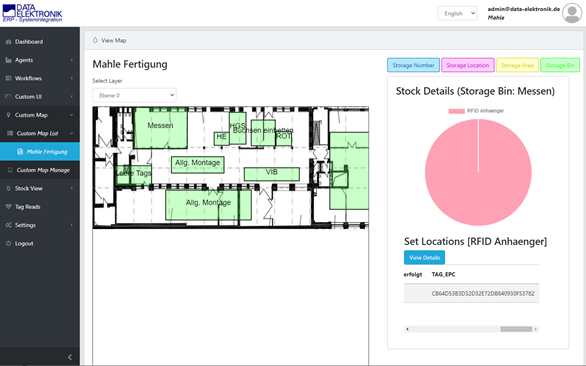Collapse sidebar with bottom chevron arrow
This screenshot has width=586, height=366.
coord(70,357)
